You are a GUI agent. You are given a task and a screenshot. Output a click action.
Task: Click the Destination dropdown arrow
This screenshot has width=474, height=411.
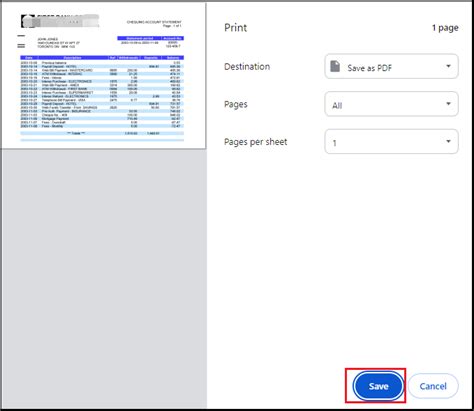click(x=448, y=66)
